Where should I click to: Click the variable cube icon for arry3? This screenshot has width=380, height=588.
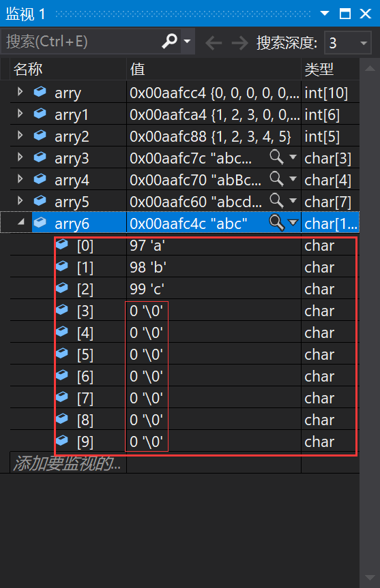pyautogui.click(x=40, y=157)
